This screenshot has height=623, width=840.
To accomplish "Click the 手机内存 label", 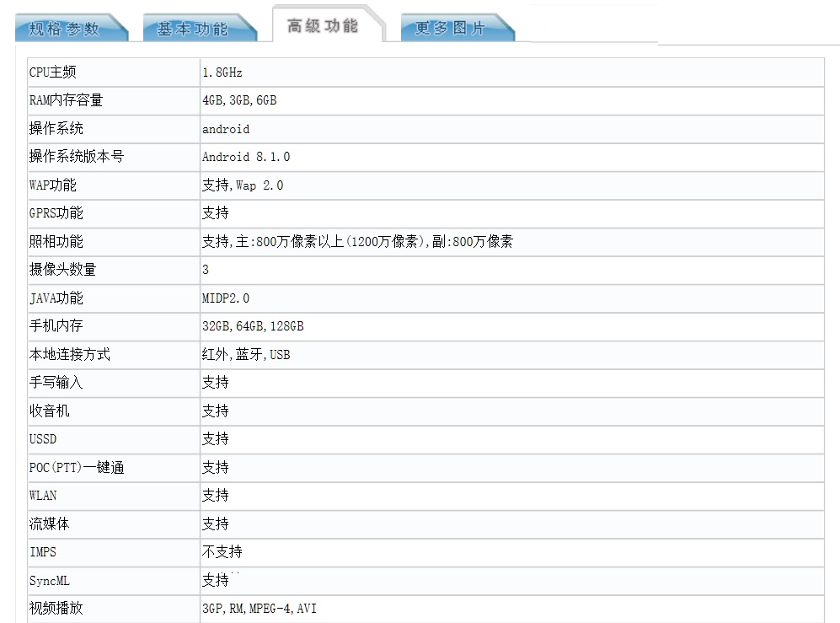I will coord(56,326).
